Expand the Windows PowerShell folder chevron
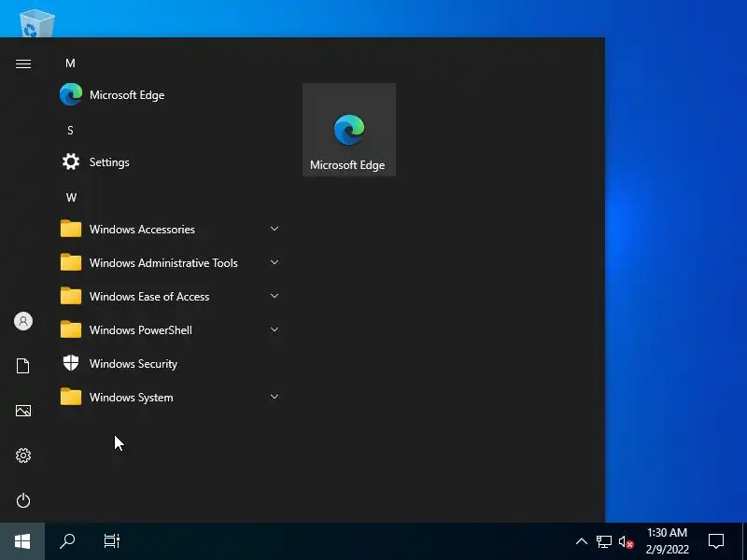Viewport: 747px width, 560px height. click(x=275, y=329)
